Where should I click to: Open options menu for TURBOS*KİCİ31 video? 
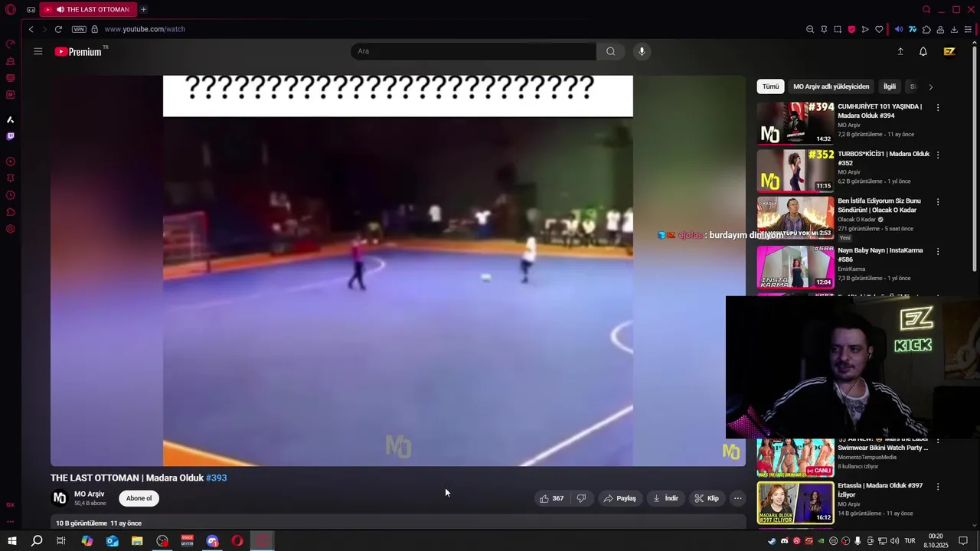click(938, 155)
